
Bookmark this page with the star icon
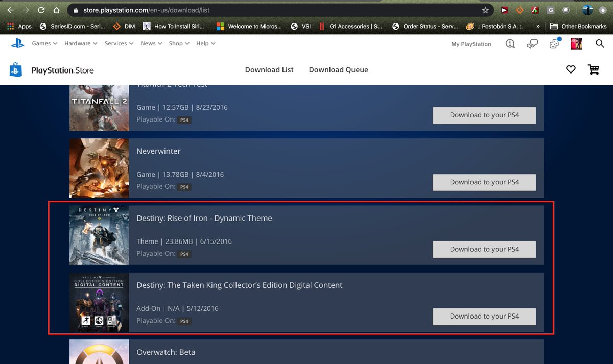[485, 10]
